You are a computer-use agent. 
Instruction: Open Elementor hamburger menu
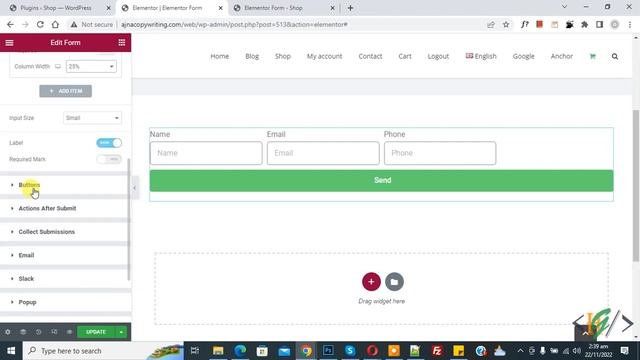point(9,42)
